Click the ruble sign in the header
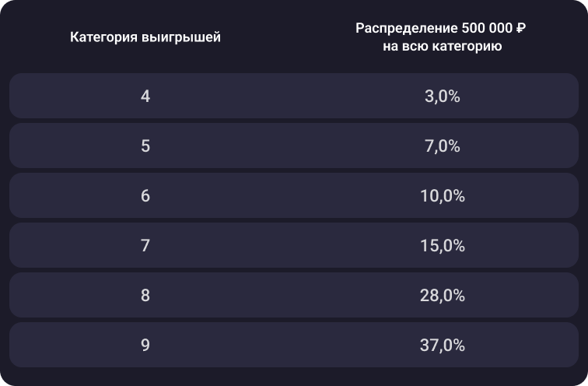This screenshot has width=588, height=386. [520, 29]
